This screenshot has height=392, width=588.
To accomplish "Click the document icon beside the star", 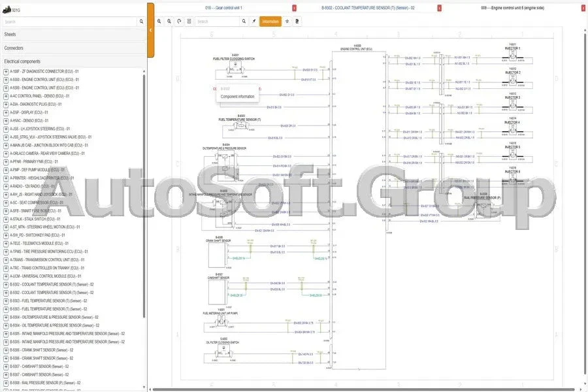I will (297, 22).
